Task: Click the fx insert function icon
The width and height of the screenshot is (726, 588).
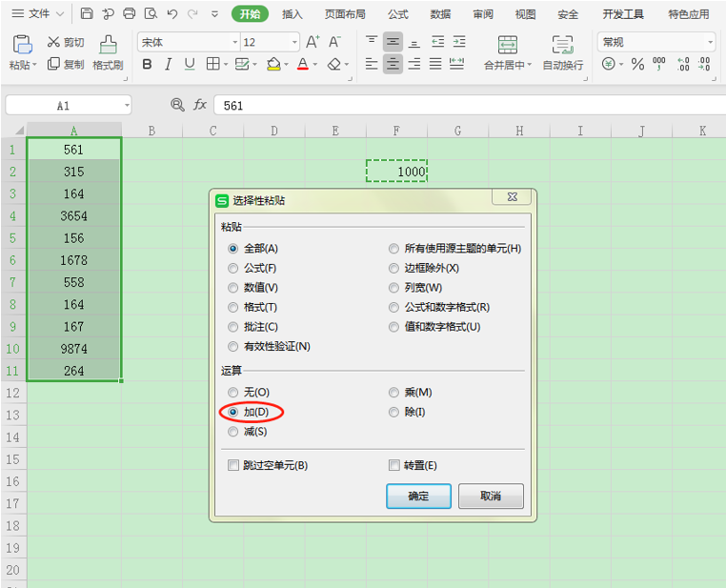Action: pyautogui.click(x=199, y=105)
